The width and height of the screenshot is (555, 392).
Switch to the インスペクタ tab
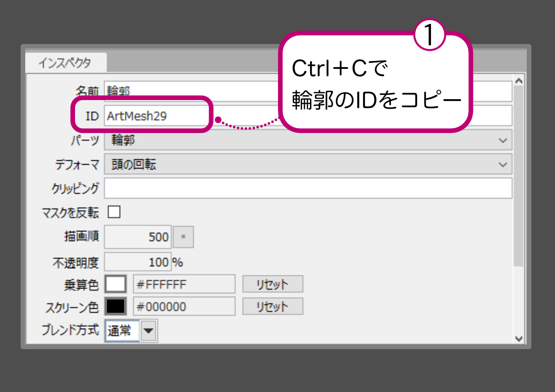pyautogui.click(x=65, y=63)
